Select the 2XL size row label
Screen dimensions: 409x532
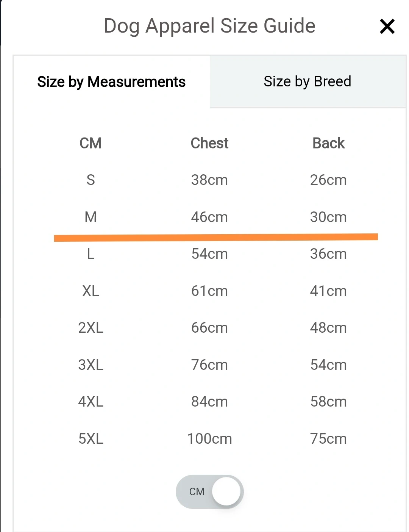91,328
